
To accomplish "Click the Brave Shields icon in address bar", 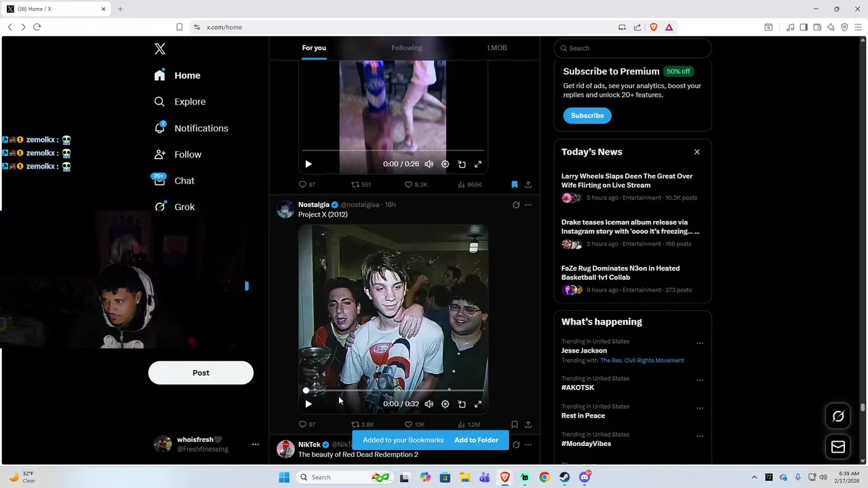I will (x=654, y=27).
